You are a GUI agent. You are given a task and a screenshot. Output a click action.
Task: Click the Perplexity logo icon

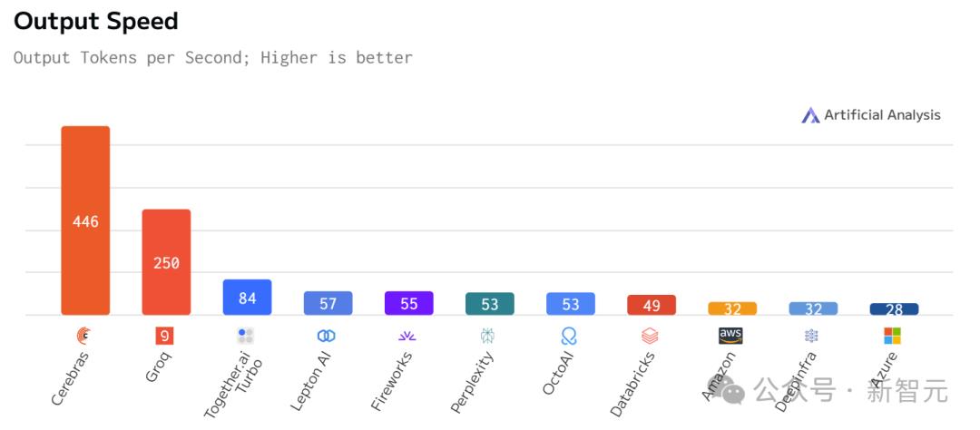(x=488, y=336)
